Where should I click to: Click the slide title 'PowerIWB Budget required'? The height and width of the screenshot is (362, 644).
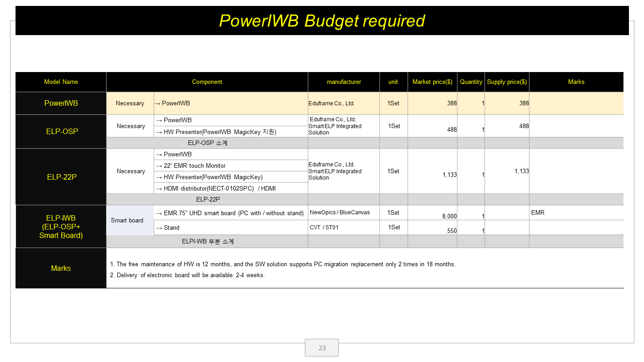click(x=322, y=21)
